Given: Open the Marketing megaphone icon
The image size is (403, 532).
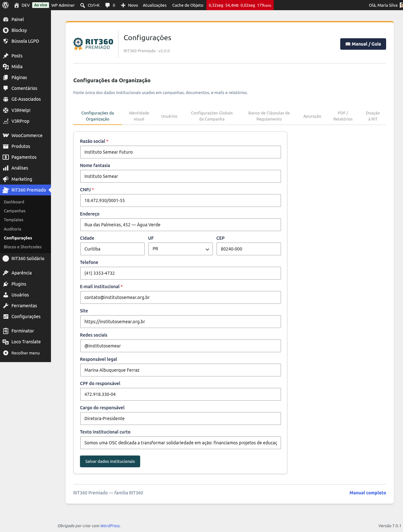Looking at the screenshot, I should point(6,179).
